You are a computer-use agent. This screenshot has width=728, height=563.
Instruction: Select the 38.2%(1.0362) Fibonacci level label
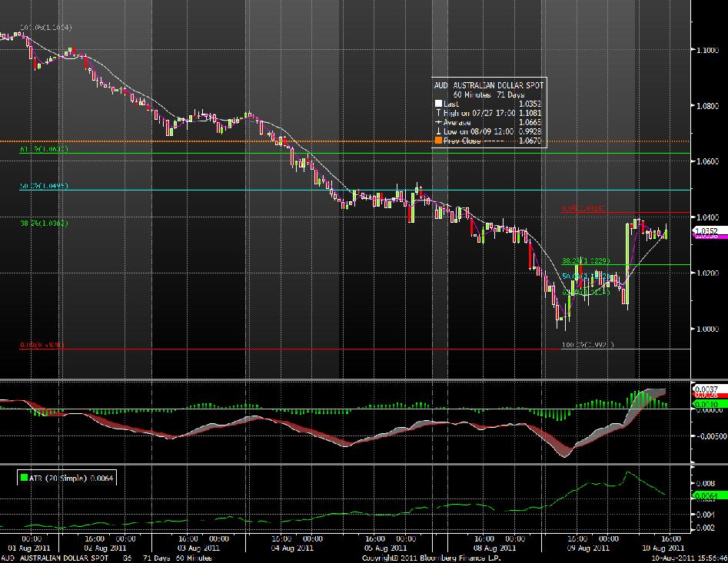[x=45, y=223]
